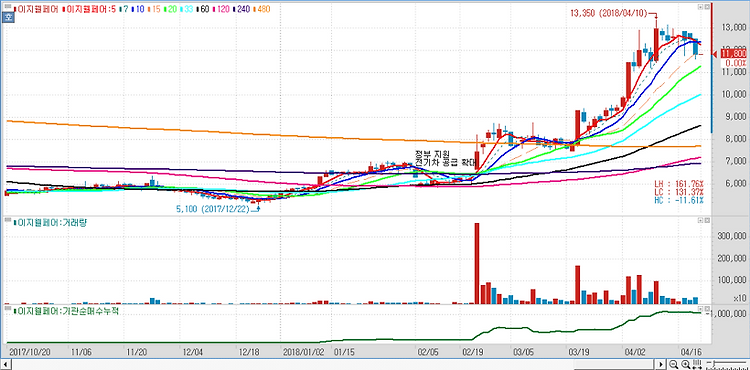Select the 7-day moving average legend
The height and width of the screenshot is (370, 750).
coord(123,9)
